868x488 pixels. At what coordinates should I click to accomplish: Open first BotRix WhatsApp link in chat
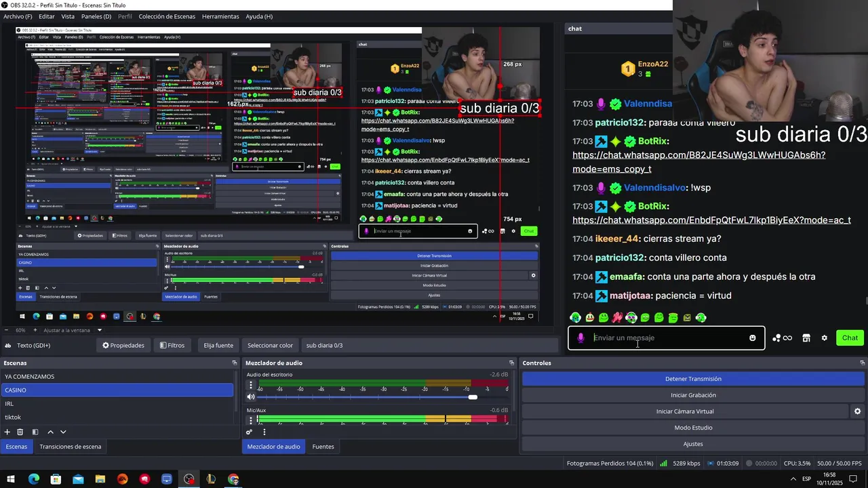click(698, 162)
